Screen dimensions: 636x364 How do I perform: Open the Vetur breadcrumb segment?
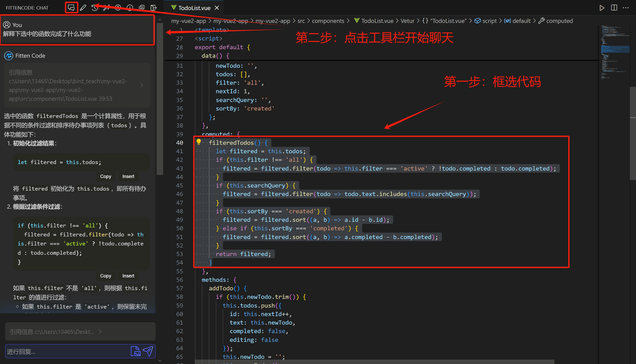click(407, 21)
